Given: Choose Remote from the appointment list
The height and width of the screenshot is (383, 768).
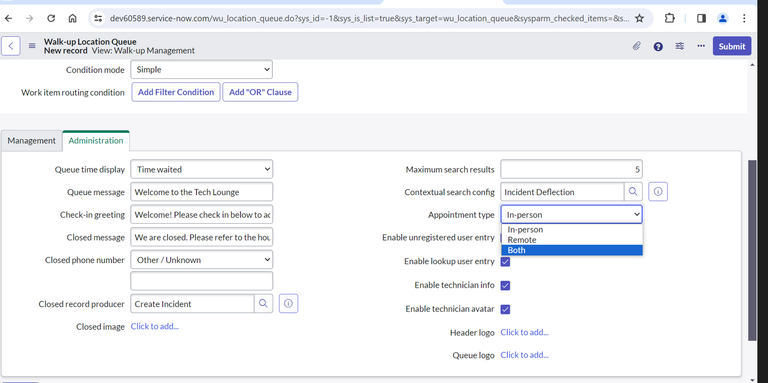Looking at the screenshot, I should click(x=572, y=240).
